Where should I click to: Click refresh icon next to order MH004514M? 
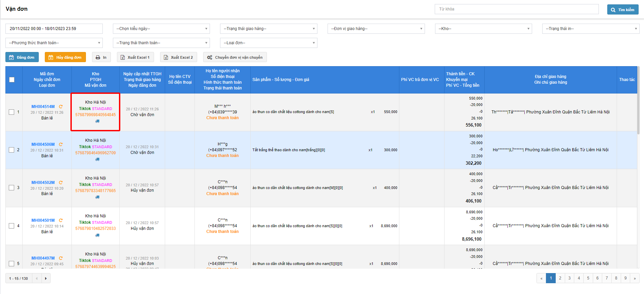pos(61,107)
